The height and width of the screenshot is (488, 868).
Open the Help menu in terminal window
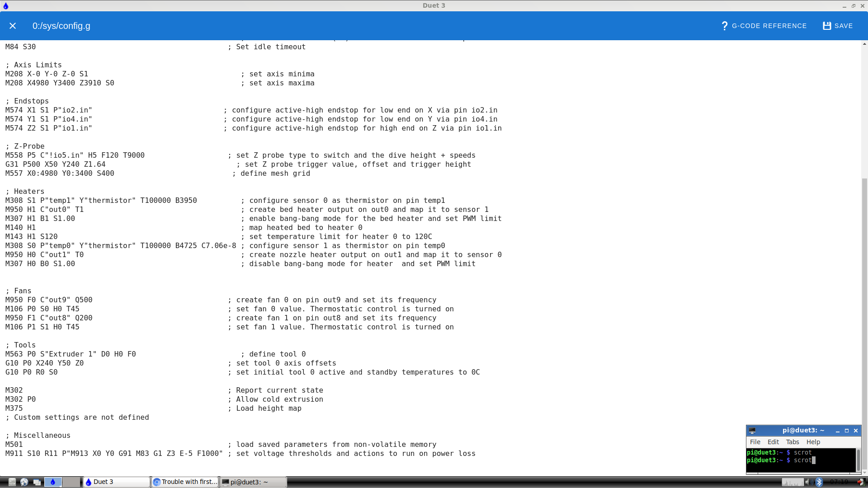click(813, 442)
